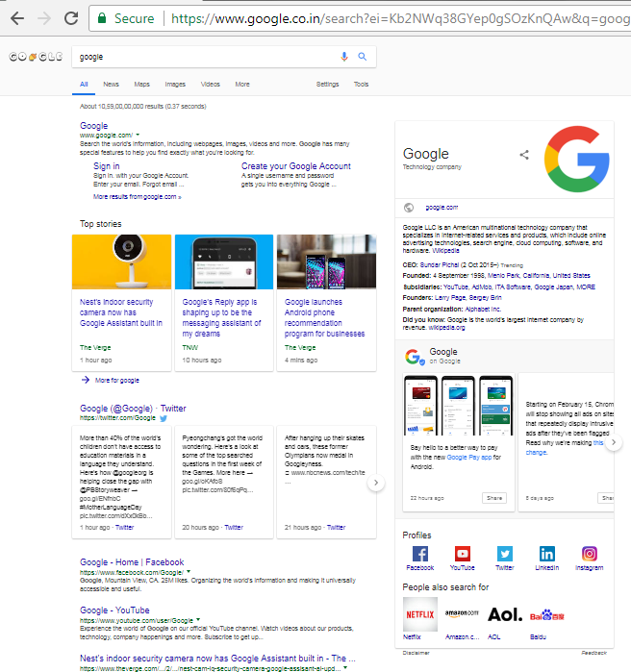Select the Netflix logo suggestion
The image size is (631, 672).
click(x=420, y=614)
